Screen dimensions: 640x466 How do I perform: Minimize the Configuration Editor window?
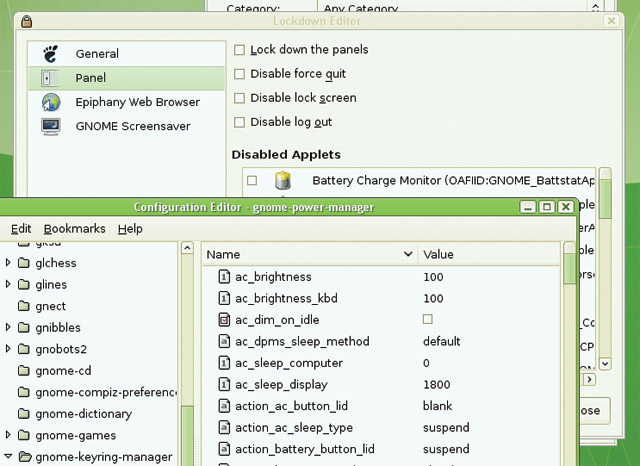click(528, 207)
